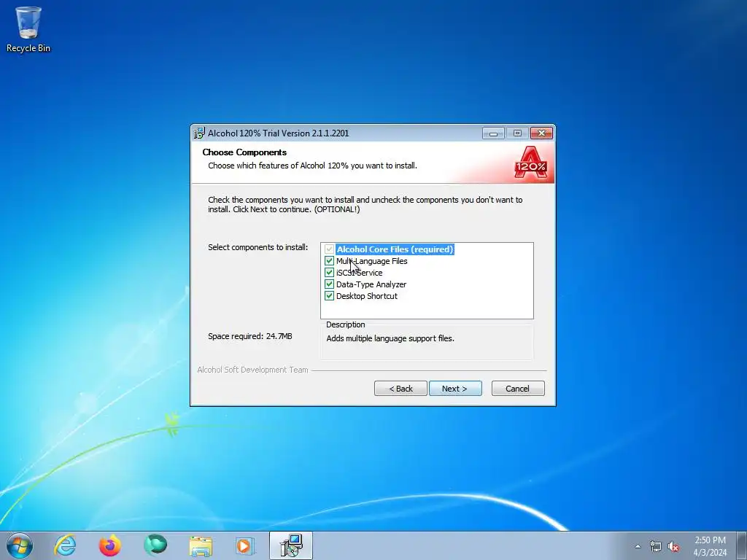Uncheck Multi-Language Files component
Viewport: 747px width, 560px height.
coord(329,261)
